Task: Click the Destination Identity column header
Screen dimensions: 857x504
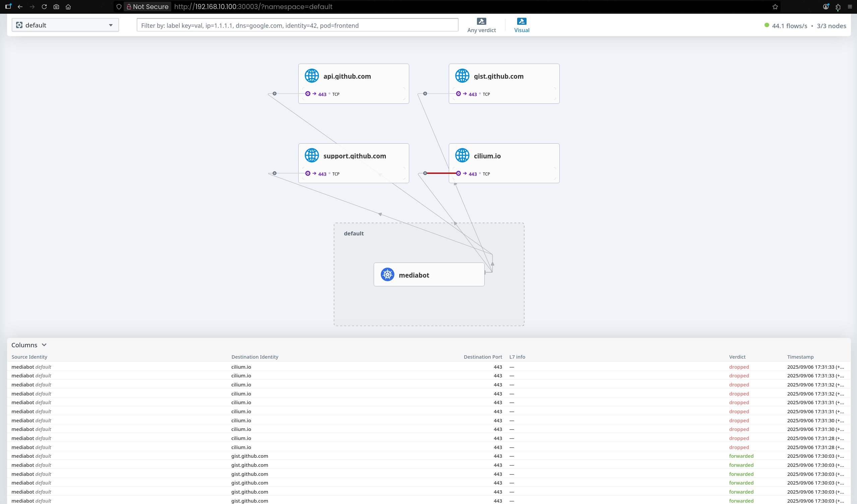Action: (x=255, y=357)
